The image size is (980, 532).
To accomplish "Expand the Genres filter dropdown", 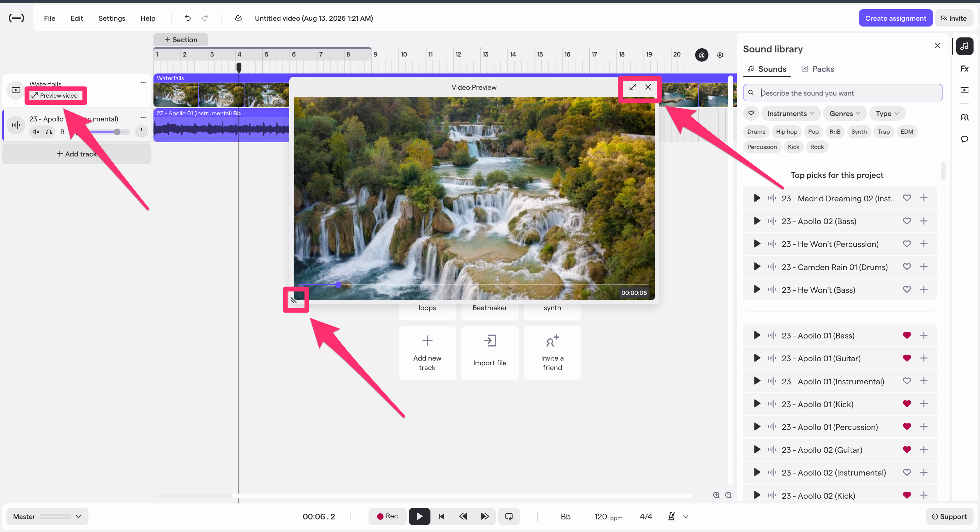I will click(x=844, y=113).
